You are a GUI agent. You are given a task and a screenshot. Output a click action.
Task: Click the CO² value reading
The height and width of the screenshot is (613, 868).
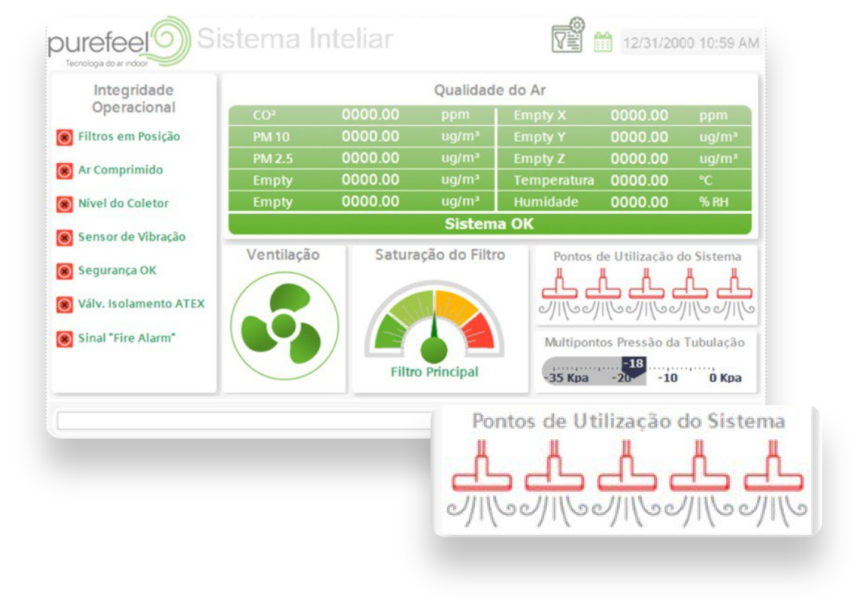(370, 115)
